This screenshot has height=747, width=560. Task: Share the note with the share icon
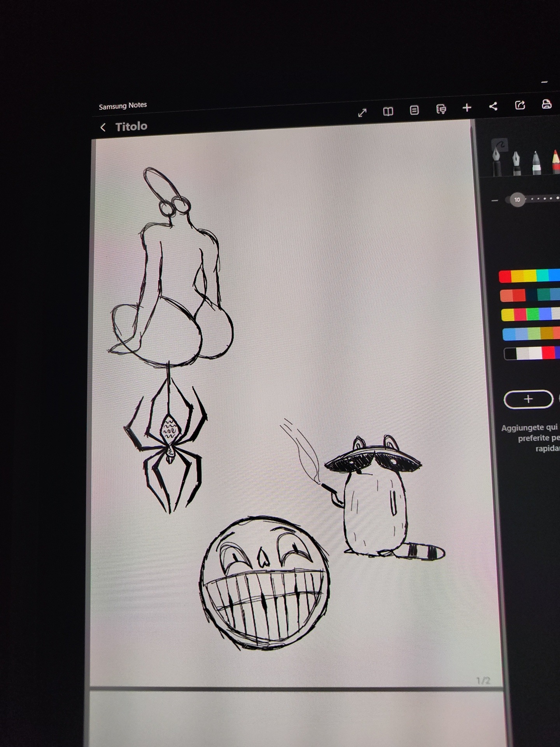pos(493,106)
